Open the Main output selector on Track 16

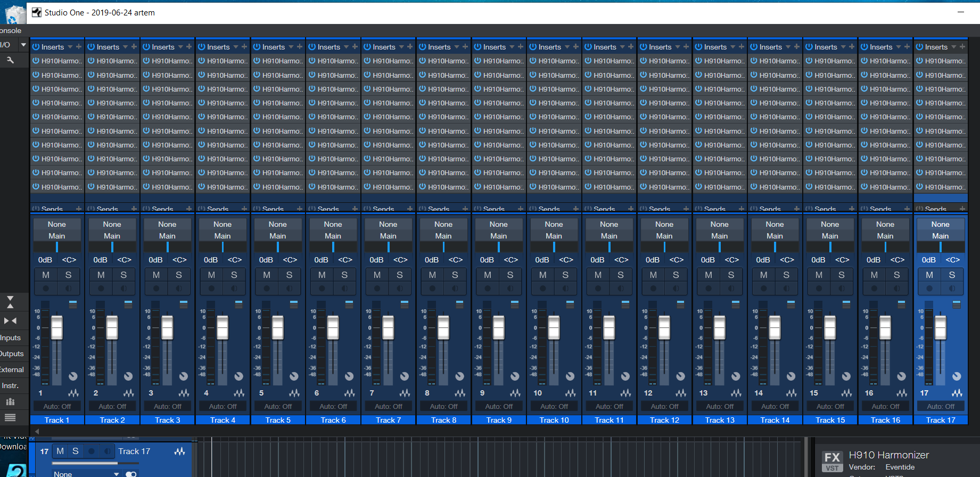tap(885, 236)
